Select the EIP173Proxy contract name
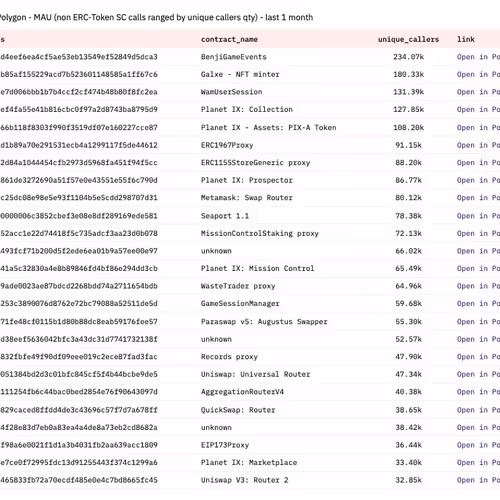The image size is (500, 500). (225, 445)
